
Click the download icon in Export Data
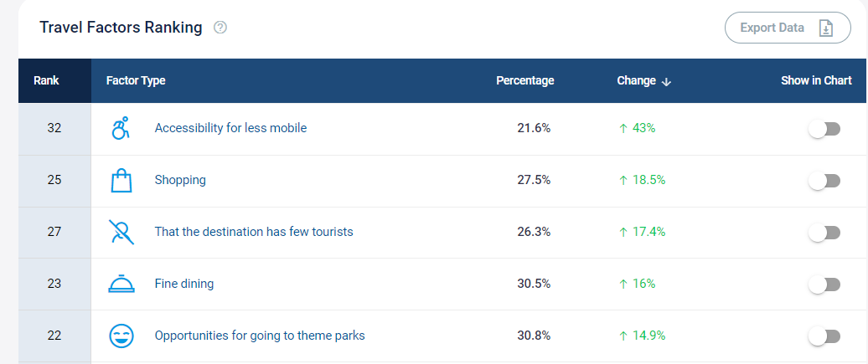pos(826,28)
